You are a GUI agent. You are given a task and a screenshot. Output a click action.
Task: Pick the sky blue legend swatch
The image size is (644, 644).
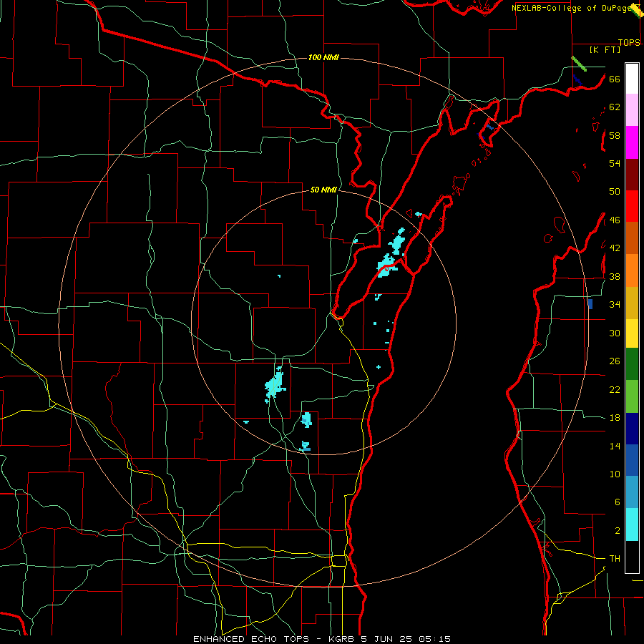(632, 492)
